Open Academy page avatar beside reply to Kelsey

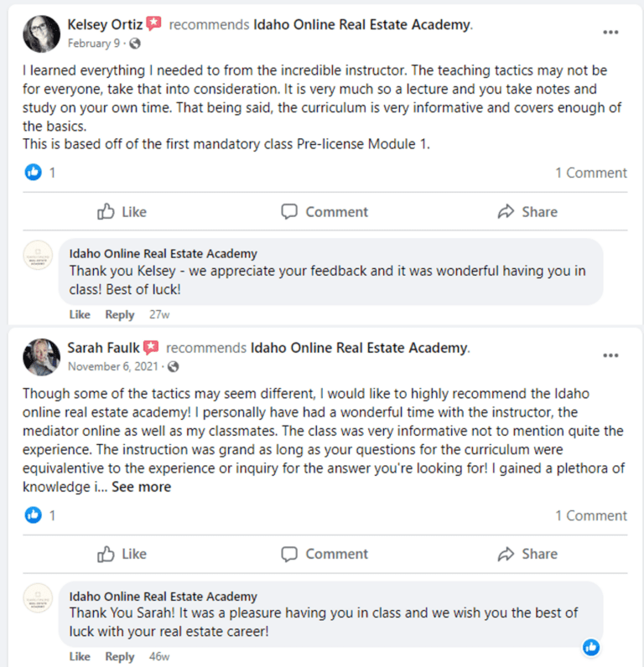(x=39, y=258)
